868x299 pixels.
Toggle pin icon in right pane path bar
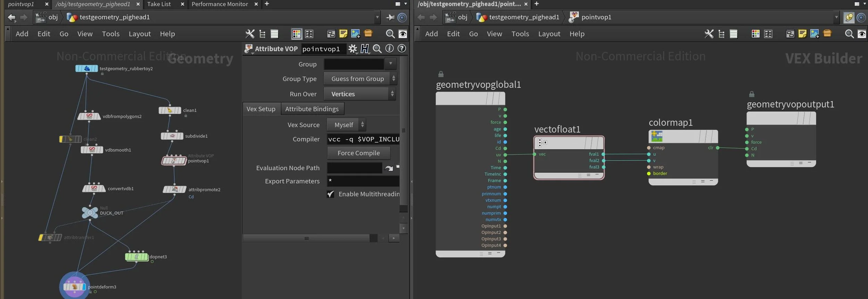point(849,17)
